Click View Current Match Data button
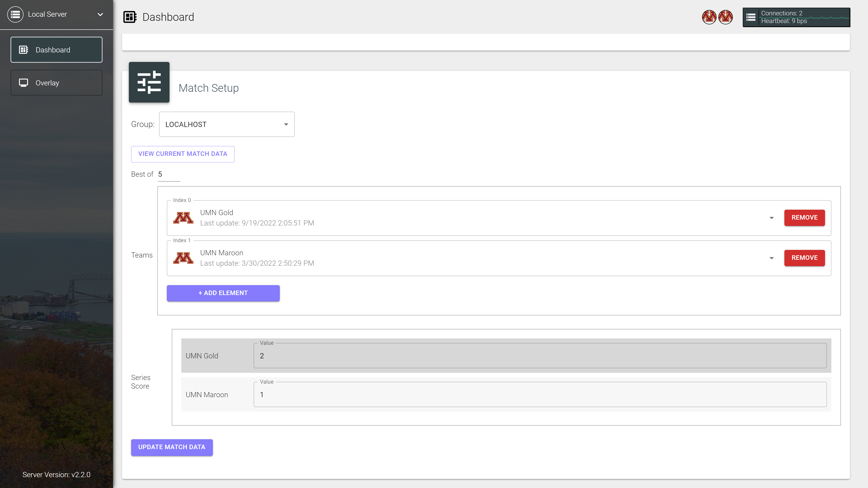The width and height of the screenshot is (868, 488). coord(183,154)
